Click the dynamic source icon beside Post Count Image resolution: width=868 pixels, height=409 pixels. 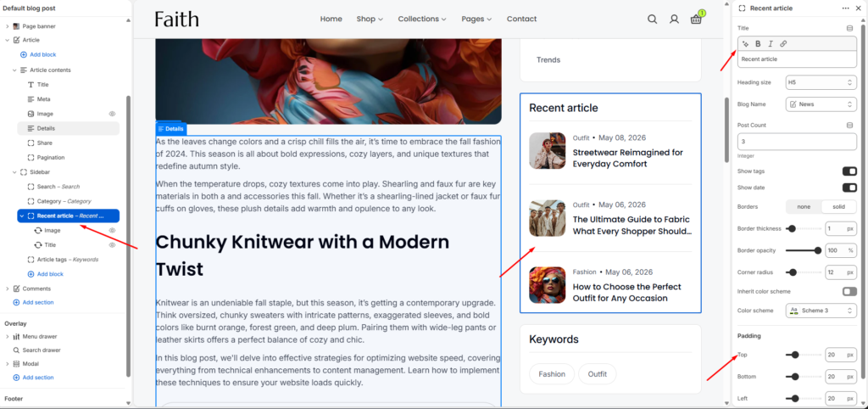[x=849, y=126]
